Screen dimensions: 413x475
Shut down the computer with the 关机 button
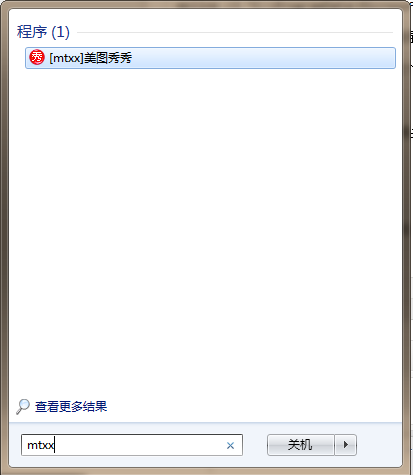[301, 445]
